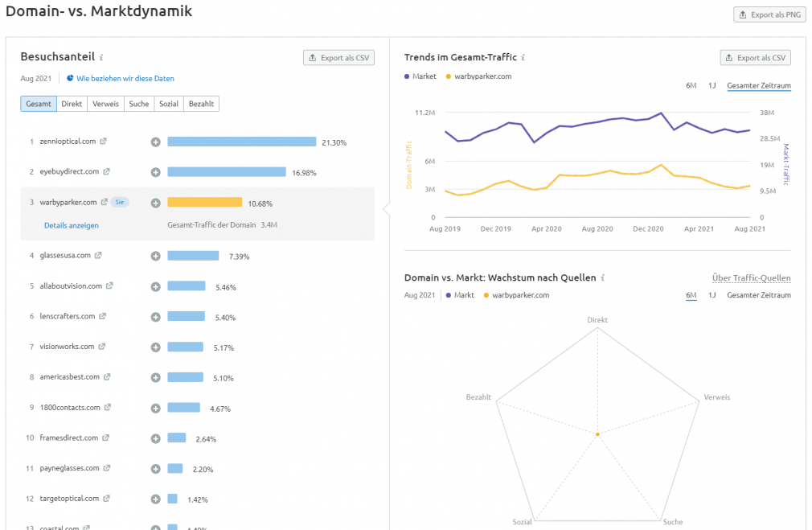This screenshot has width=812, height=530.
Task: Click Export als PNG button
Action: point(769,14)
